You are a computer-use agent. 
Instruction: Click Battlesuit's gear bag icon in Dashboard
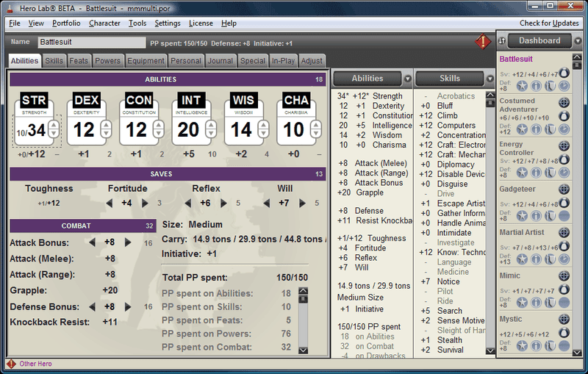(564, 73)
